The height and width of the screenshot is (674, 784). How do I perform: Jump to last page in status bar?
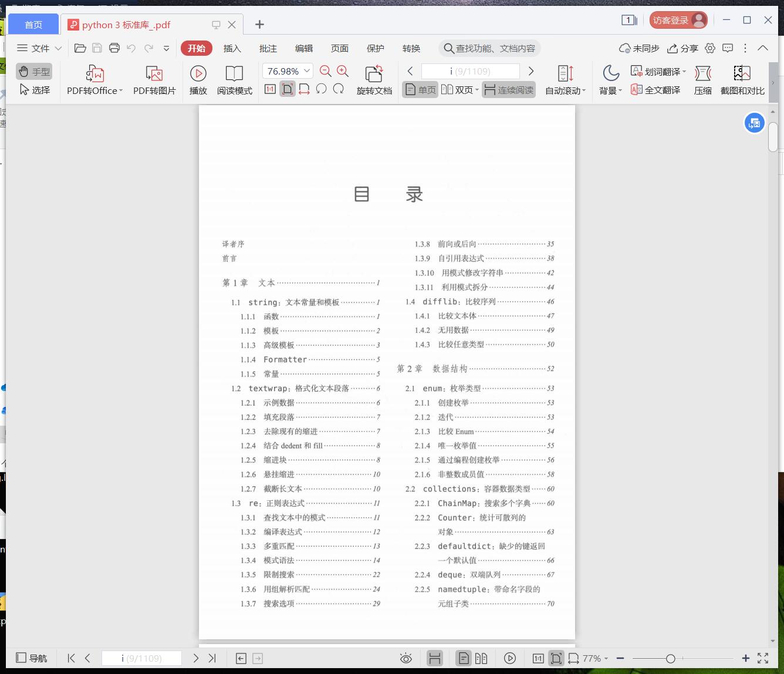coord(212,658)
